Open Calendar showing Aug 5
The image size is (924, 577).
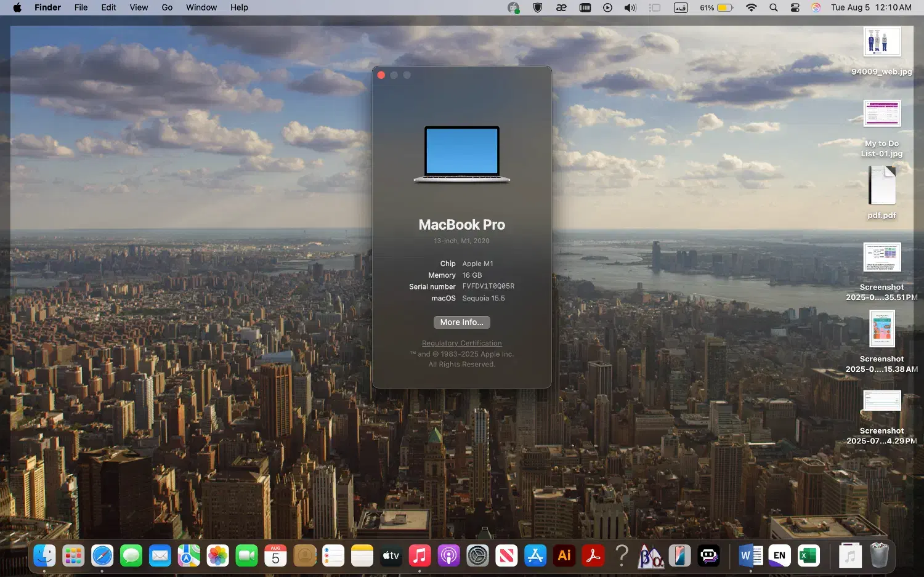tap(275, 556)
